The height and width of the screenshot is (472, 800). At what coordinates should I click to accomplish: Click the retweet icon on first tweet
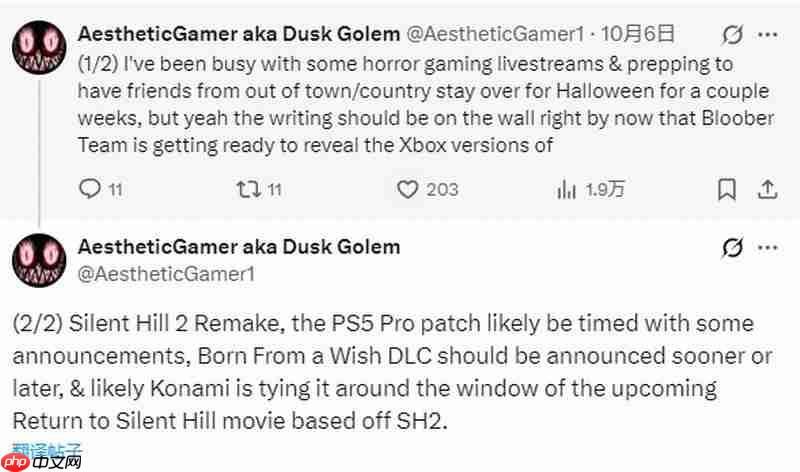pos(244,188)
